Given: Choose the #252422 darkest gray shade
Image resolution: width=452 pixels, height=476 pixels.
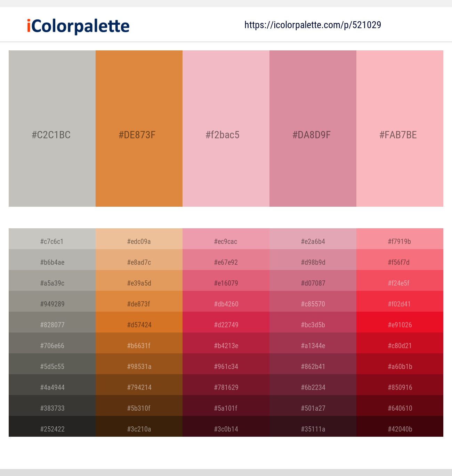Looking at the screenshot, I should [52, 426].
